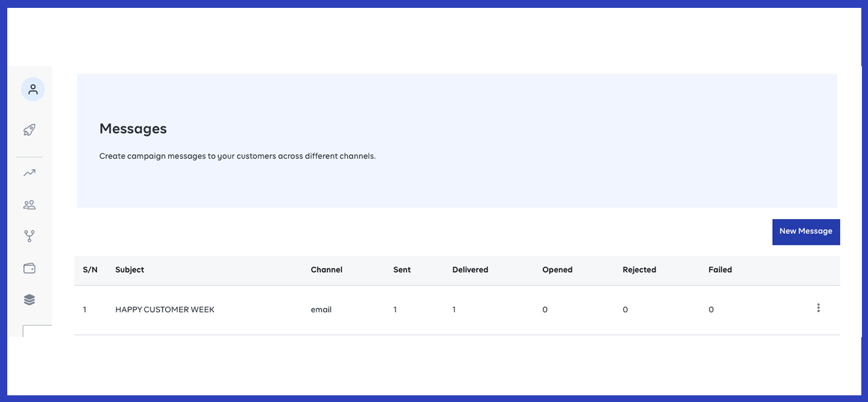The height and width of the screenshot is (402, 868).
Task: Select the Delivered column header
Action: [x=470, y=270]
